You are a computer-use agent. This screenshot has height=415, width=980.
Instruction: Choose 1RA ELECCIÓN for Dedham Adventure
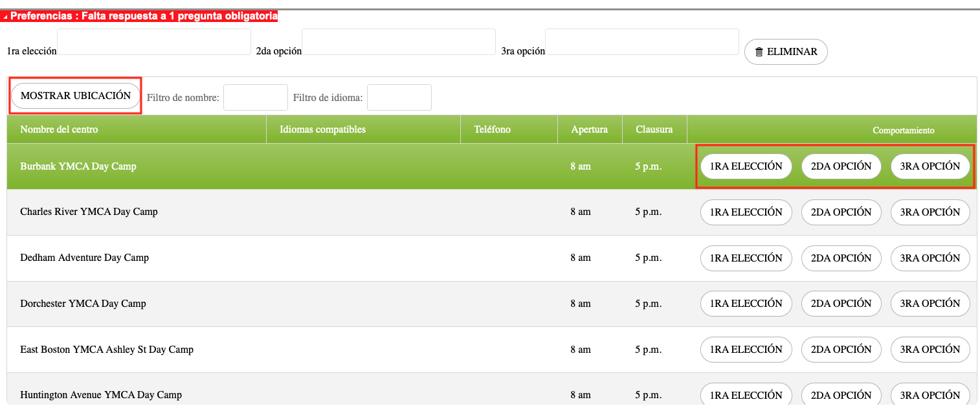pos(746,258)
